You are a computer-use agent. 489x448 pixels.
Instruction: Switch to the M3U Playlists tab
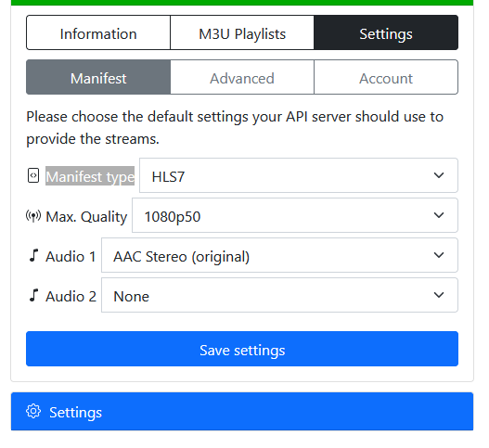click(x=242, y=32)
